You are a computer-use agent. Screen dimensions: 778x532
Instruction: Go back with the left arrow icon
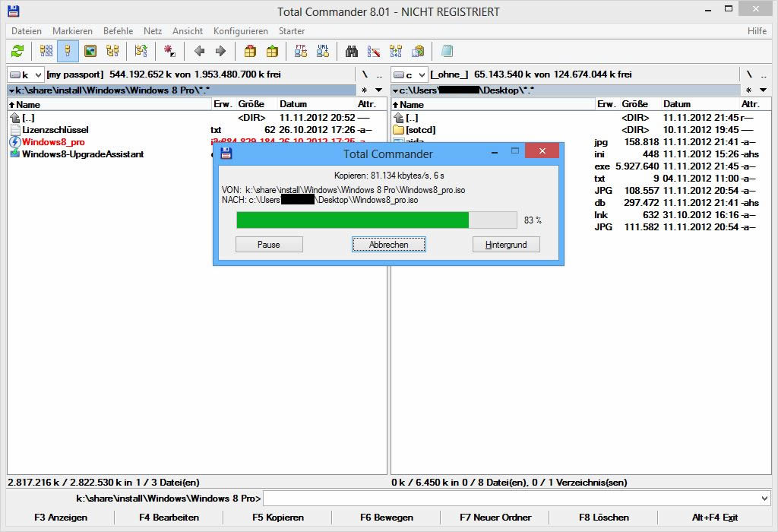[200, 51]
